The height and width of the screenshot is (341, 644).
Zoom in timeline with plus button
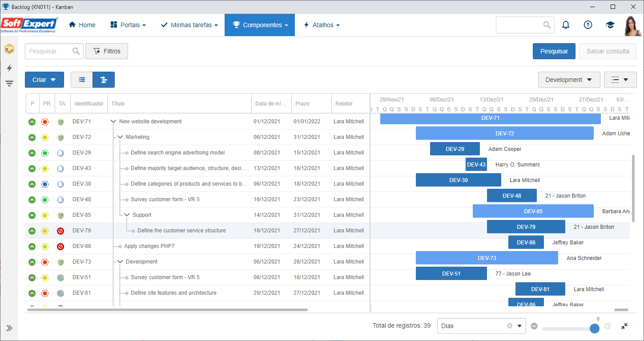pos(608,326)
